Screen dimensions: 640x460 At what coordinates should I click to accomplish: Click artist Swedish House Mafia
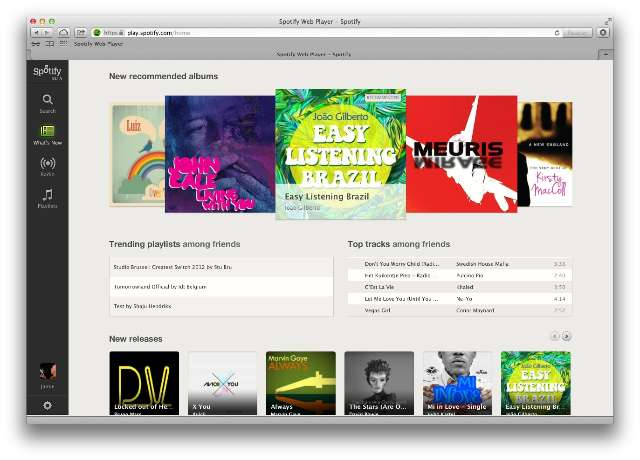click(482, 264)
